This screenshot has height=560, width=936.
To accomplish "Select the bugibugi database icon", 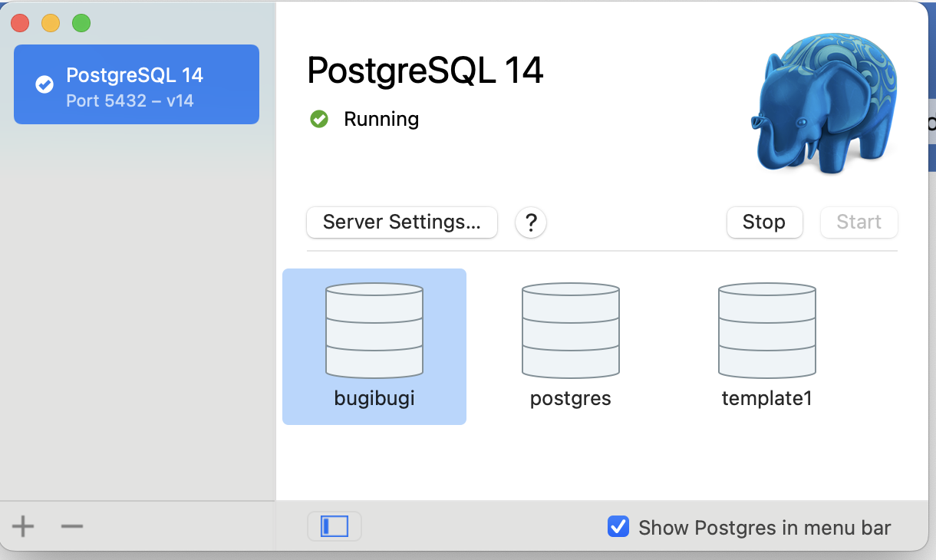I will (374, 331).
